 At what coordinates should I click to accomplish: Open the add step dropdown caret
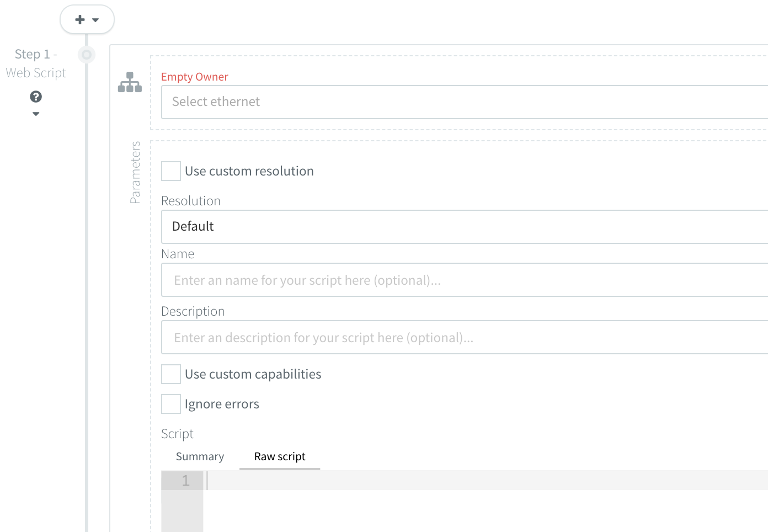pos(95,20)
